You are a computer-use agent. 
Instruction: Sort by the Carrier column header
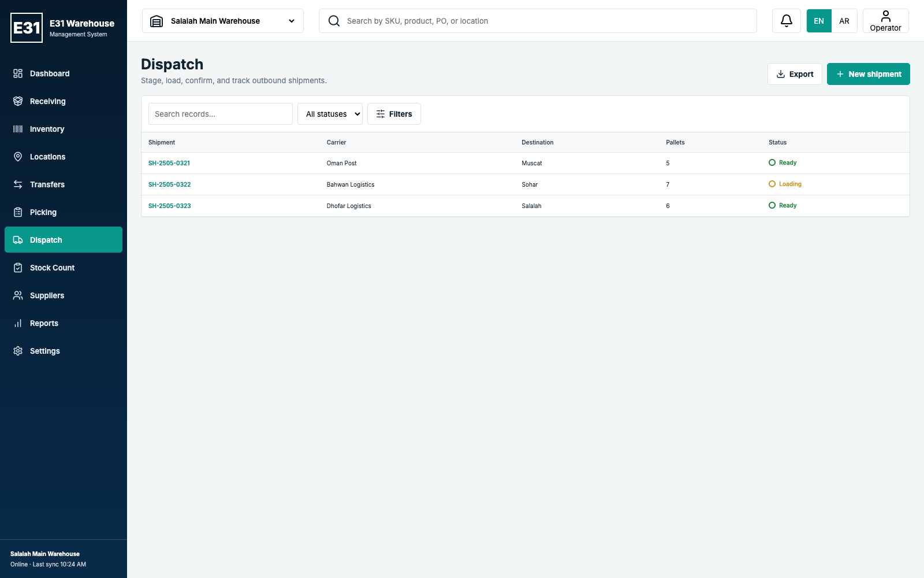(336, 142)
